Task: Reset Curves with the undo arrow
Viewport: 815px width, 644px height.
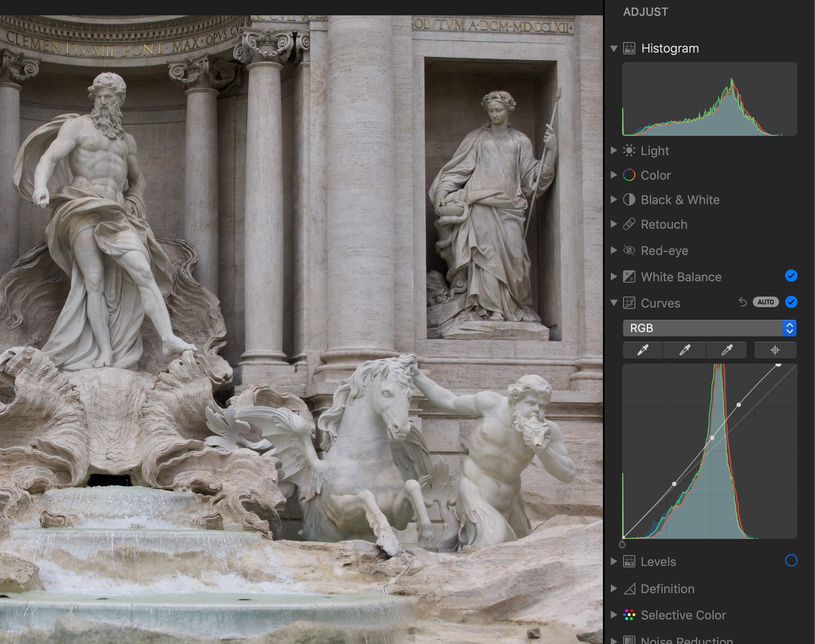Action: click(x=743, y=302)
